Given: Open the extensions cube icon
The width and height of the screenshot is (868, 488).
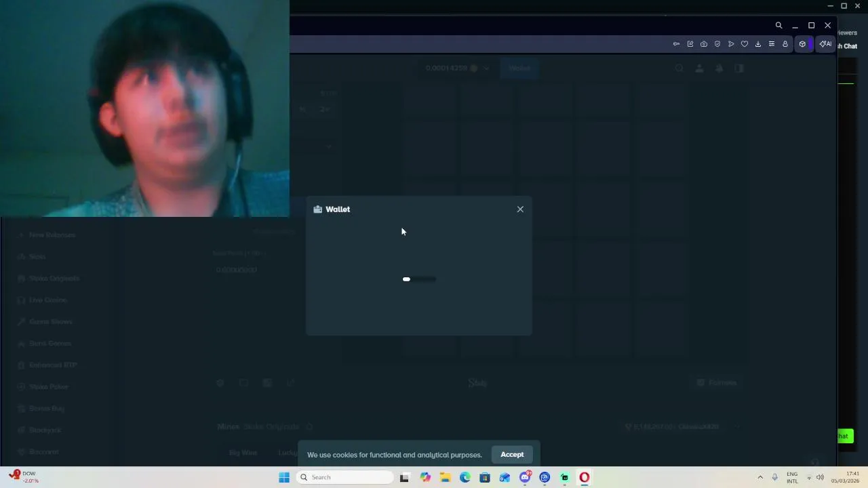Looking at the screenshot, I should pos(802,44).
